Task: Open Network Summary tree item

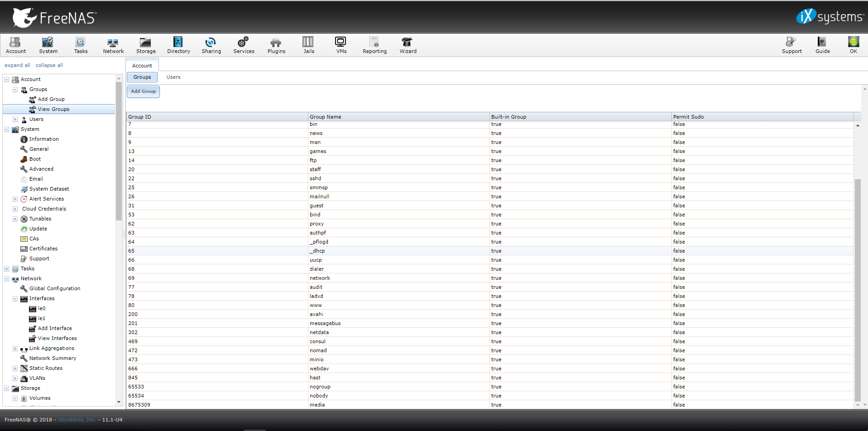Action: pyautogui.click(x=53, y=358)
